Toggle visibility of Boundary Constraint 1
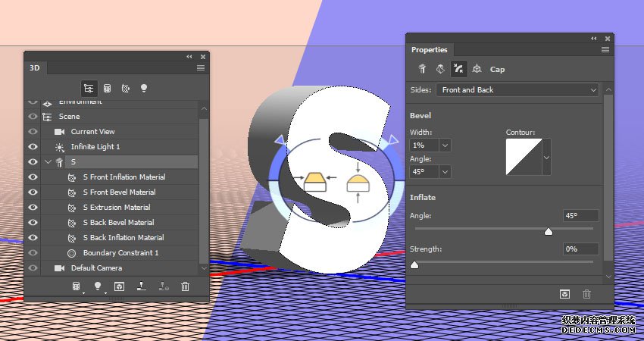This screenshot has height=341, width=644. pos(33,252)
